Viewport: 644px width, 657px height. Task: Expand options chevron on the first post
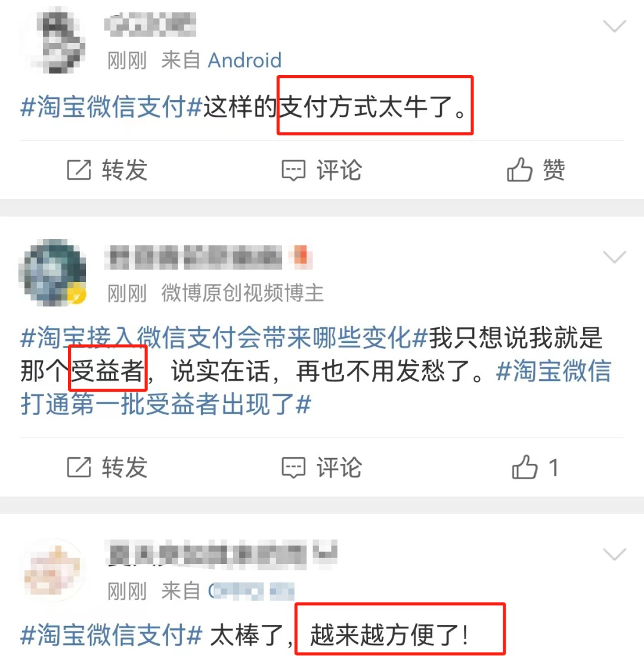(614, 26)
